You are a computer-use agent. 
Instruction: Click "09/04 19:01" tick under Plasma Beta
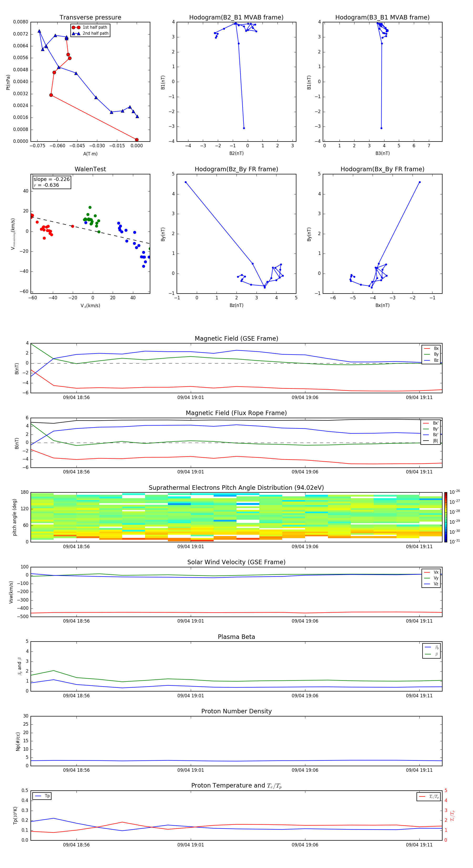coord(191,696)
